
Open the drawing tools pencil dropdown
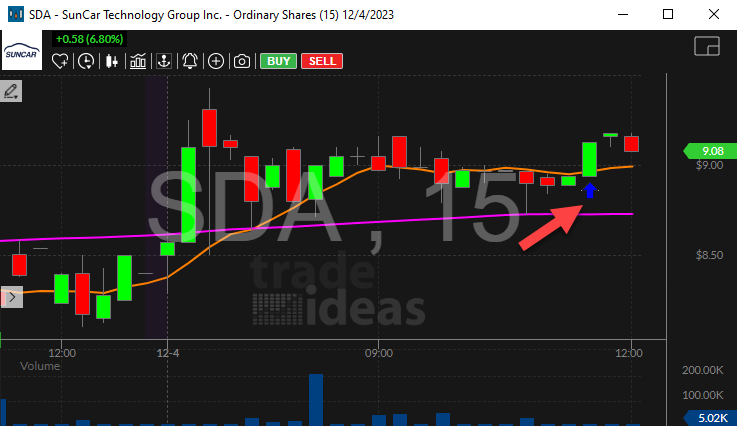click(11, 91)
